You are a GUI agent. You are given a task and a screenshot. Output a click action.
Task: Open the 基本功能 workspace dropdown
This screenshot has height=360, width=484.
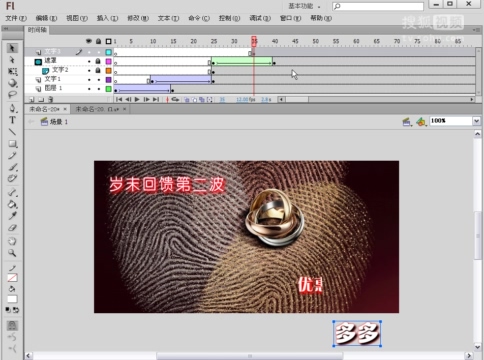304,6
